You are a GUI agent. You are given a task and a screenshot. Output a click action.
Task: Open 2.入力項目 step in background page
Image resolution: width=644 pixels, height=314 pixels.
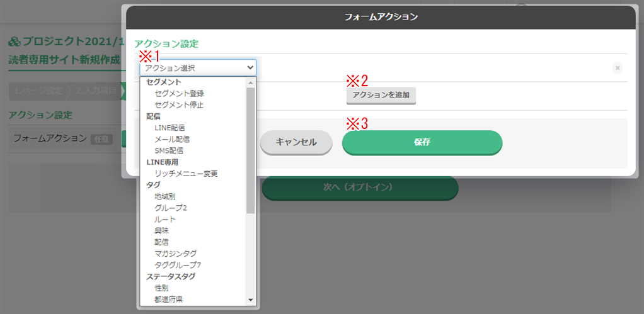tap(96, 91)
